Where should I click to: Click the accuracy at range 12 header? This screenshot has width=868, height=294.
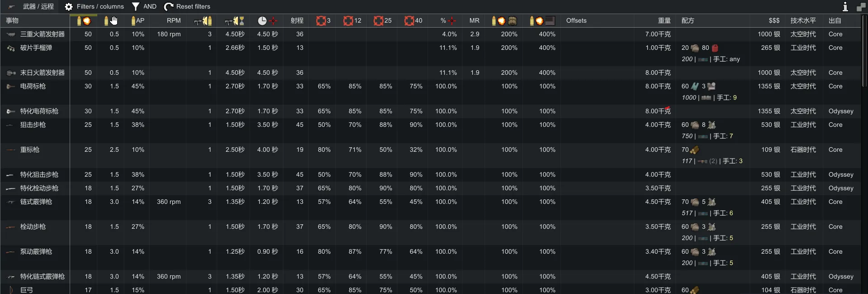point(352,20)
